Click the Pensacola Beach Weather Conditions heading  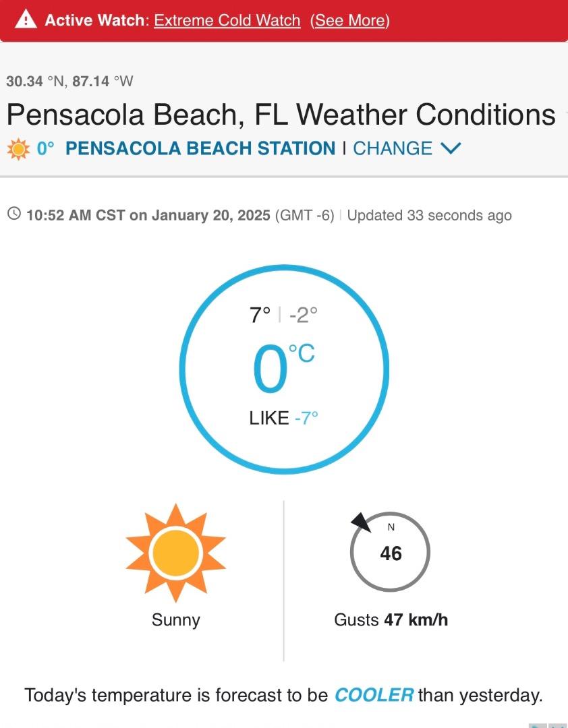click(x=281, y=114)
